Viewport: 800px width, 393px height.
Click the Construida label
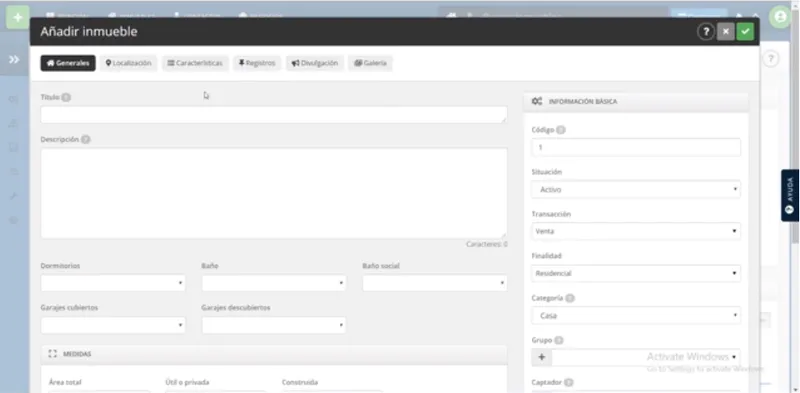pyautogui.click(x=300, y=382)
